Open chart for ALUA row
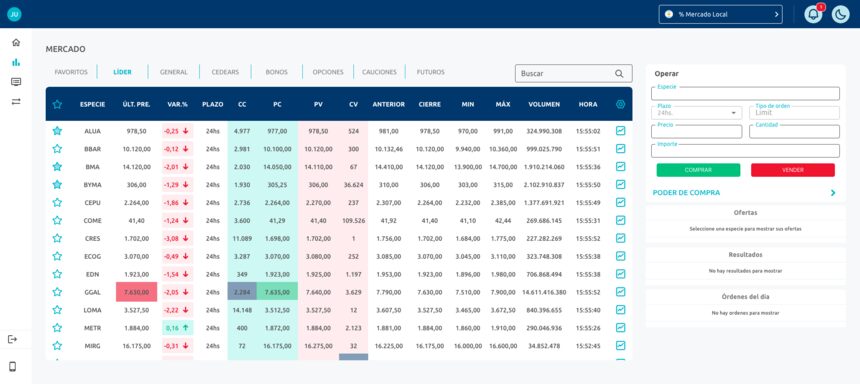The height and width of the screenshot is (384, 860). [x=620, y=131]
